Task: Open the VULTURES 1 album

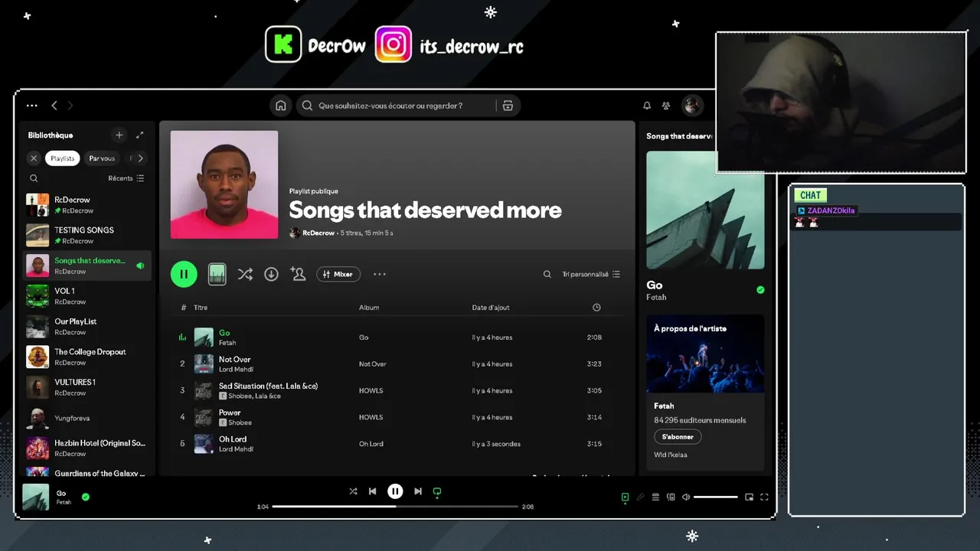Action: (87, 387)
